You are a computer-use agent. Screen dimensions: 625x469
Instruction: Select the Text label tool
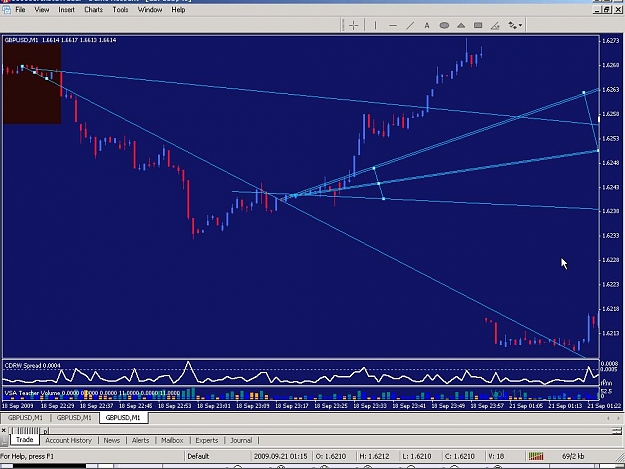point(427,26)
